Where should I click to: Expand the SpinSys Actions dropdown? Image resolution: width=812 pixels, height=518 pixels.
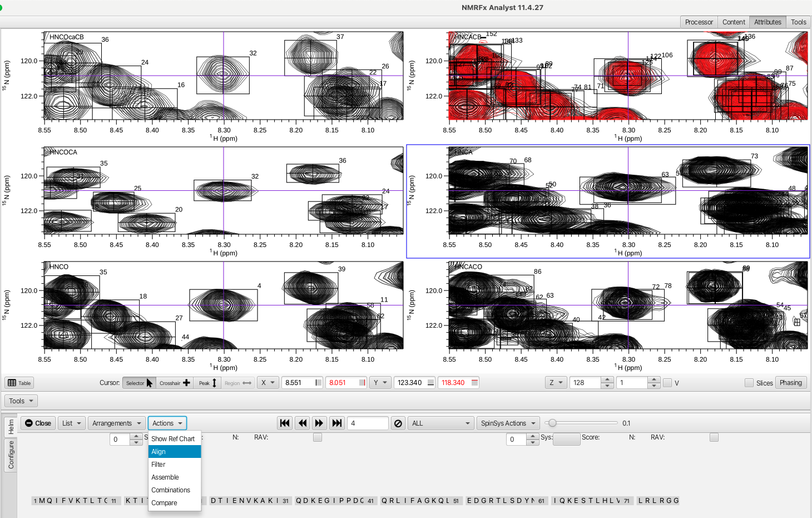click(508, 423)
